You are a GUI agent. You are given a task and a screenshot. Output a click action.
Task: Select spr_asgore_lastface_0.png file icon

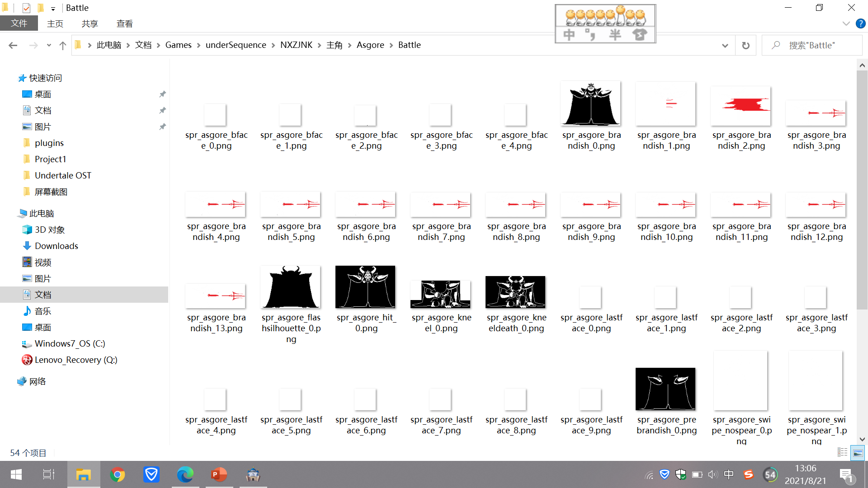[590, 297]
